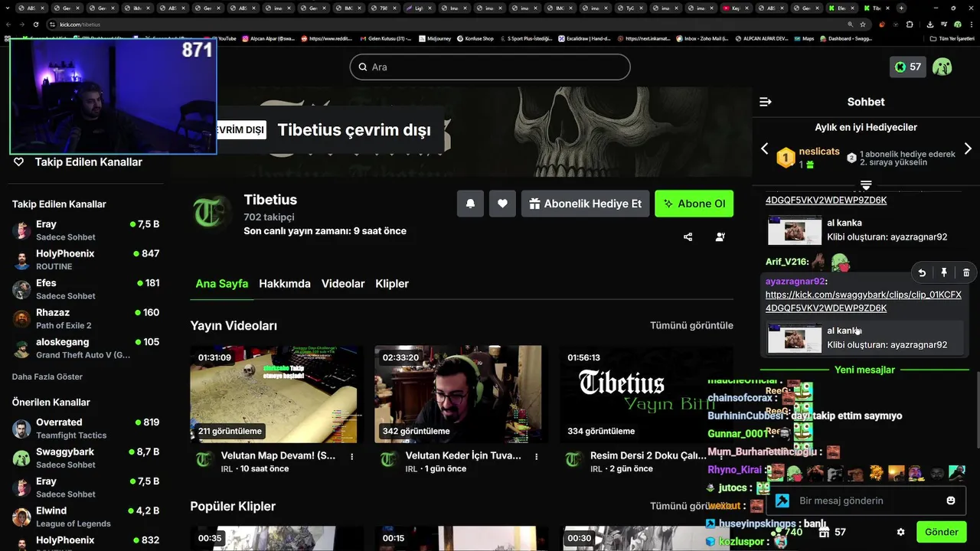Image resolution: width=980 pixels, height=551 pixels.
Task: Click the gold rank 1 badge for neslicats
Action: click(786, 158)
